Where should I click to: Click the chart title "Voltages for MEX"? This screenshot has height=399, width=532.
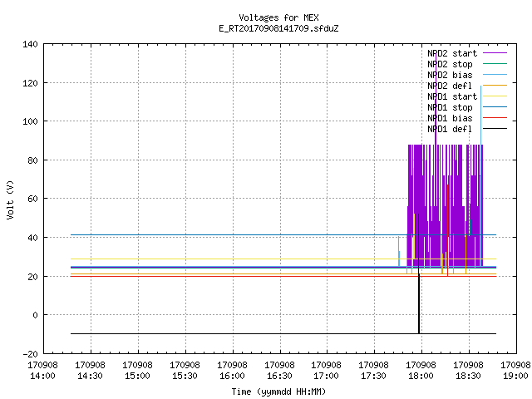tap(278, 17)
